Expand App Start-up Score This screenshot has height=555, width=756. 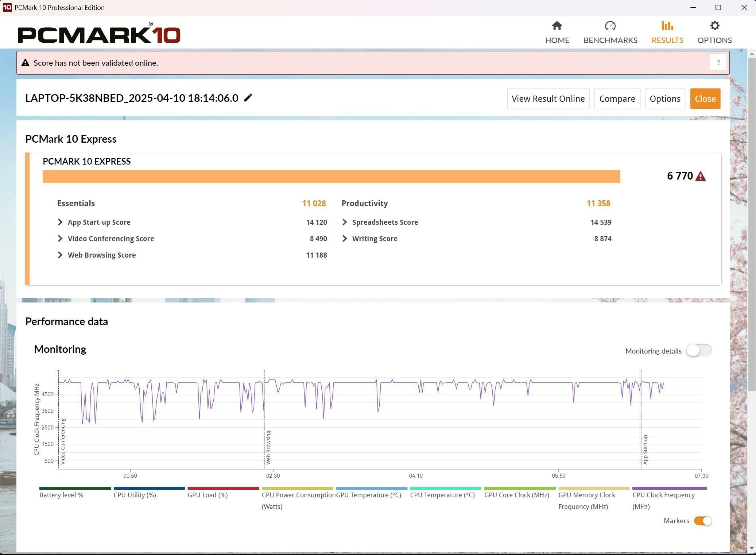pyautogui.click(x=60, y=222)
